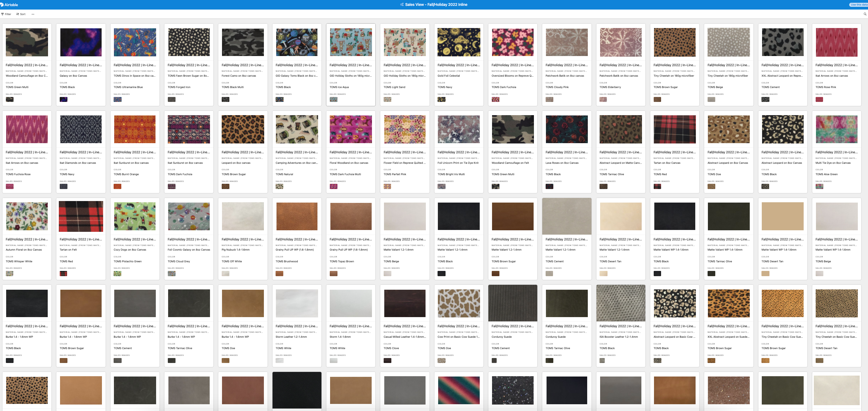
Task: Click the Sales View title icon
Action: [x=402, y=5]
